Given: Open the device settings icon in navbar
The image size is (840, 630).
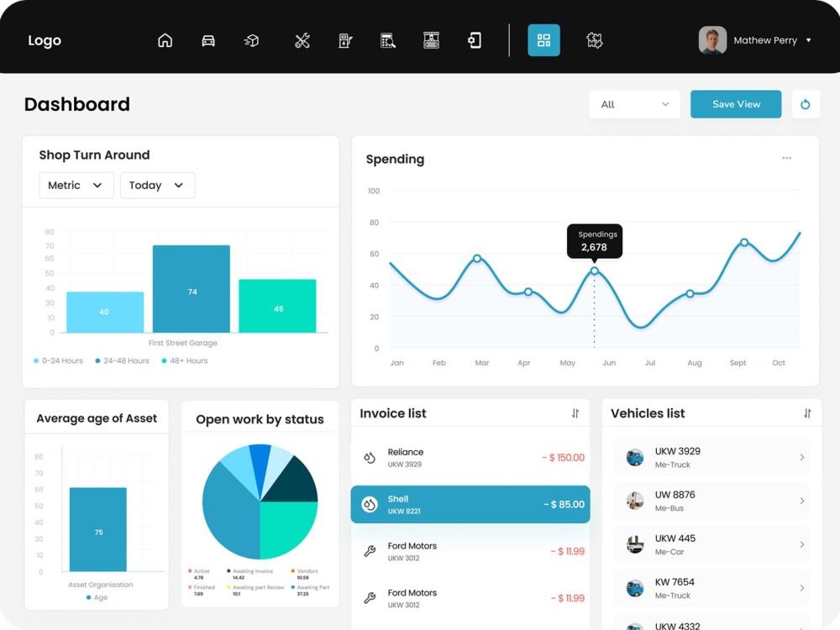Looking at the screenshot, I should [475, 40].
